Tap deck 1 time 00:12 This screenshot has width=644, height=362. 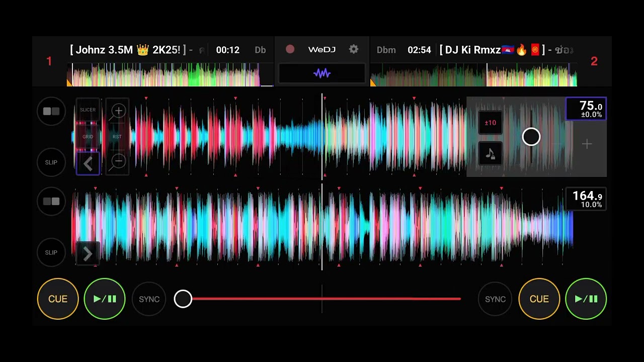[x=227, y=50]
